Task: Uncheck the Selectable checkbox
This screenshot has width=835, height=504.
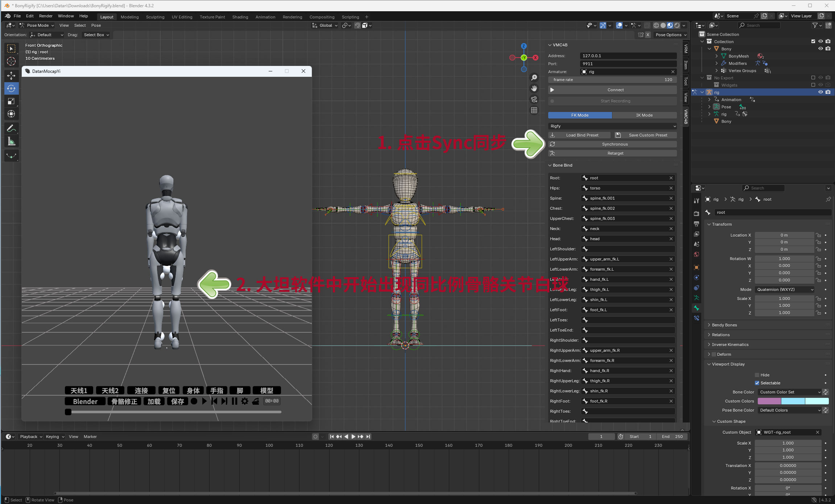Action: coord(757,383)
